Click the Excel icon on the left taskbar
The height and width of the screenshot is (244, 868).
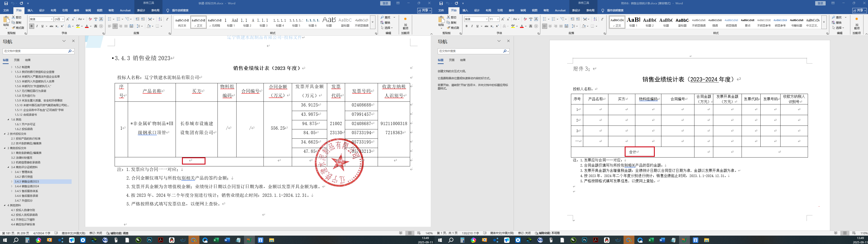coord(216,240)
